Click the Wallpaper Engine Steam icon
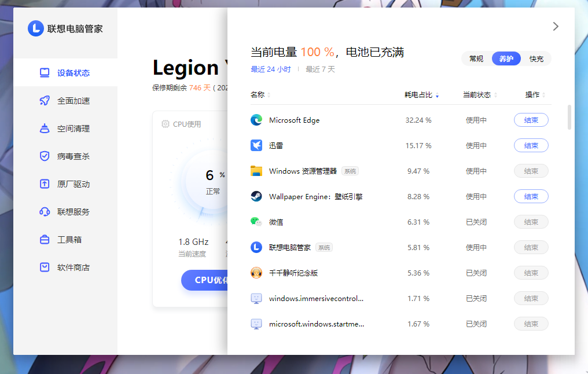Viewport: 588px width, 374px height. pos(256,196)
